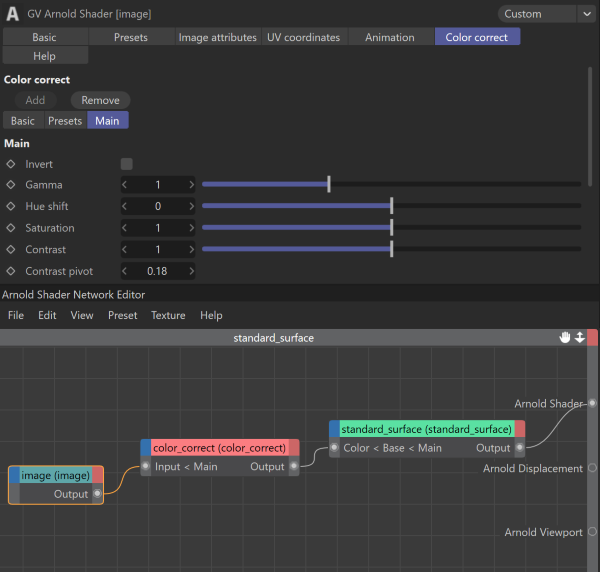The image size is (600, 572).
Task: Open the Image attributes tab
Action: [x=218, y=37]
